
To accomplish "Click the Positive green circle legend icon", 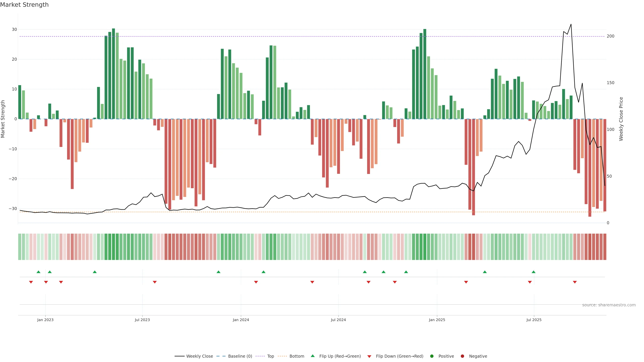I will pos(432,356).
